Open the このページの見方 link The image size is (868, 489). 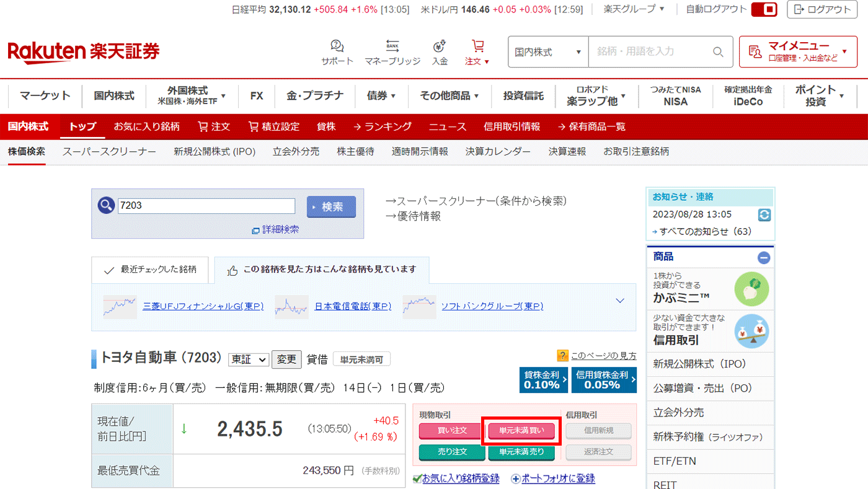[603, 356]
